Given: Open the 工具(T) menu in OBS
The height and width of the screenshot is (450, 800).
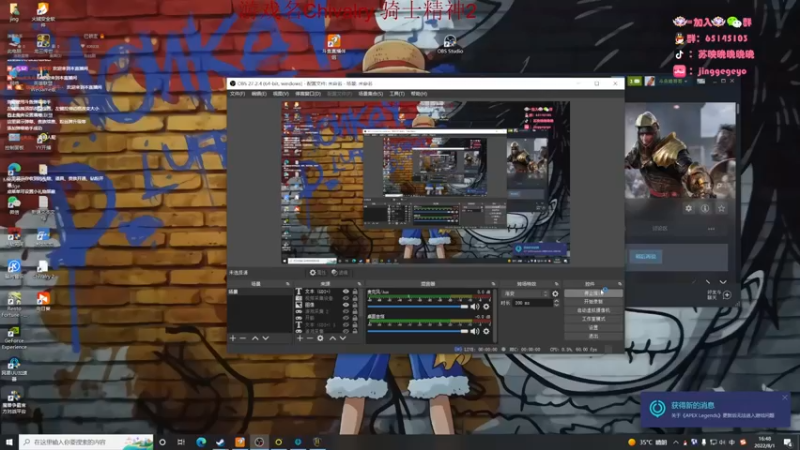Looking at the screenshot, I should pyautogui.click(x=397, y=94).
